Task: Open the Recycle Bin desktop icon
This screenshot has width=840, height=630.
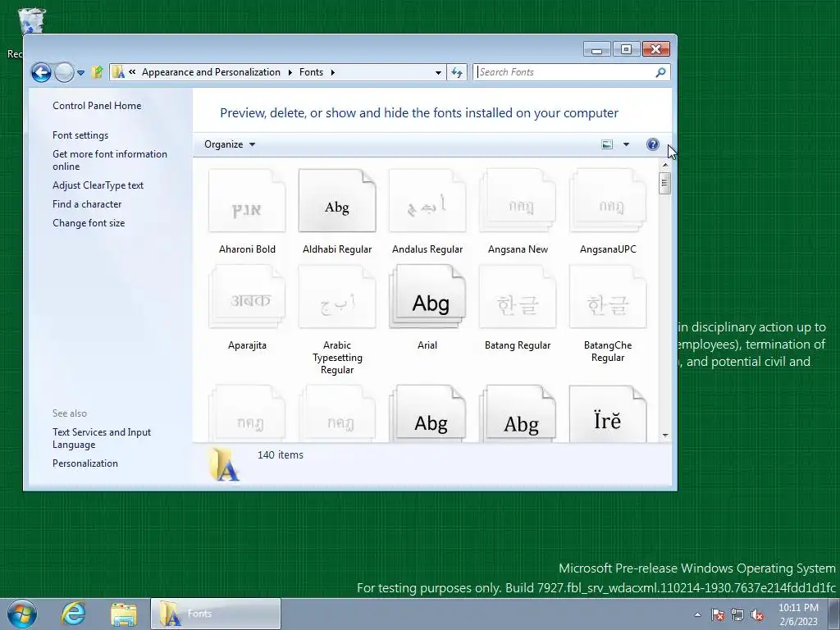Action: click(x=32, y=21)
